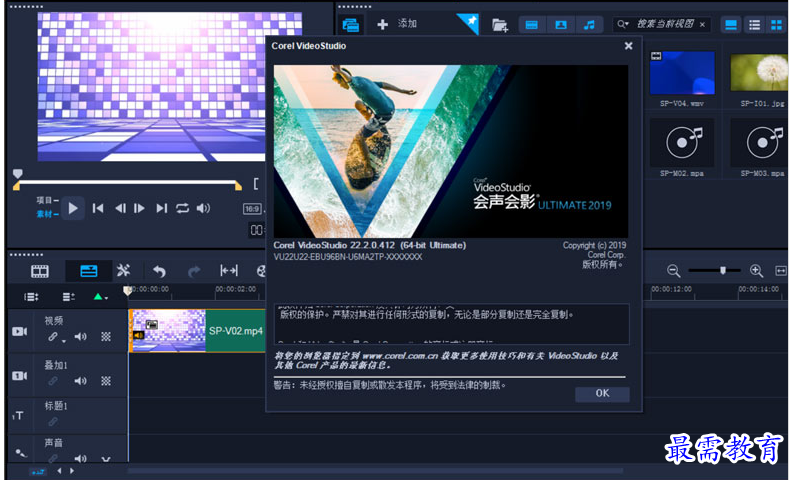Redo the last action

(194, 272)
